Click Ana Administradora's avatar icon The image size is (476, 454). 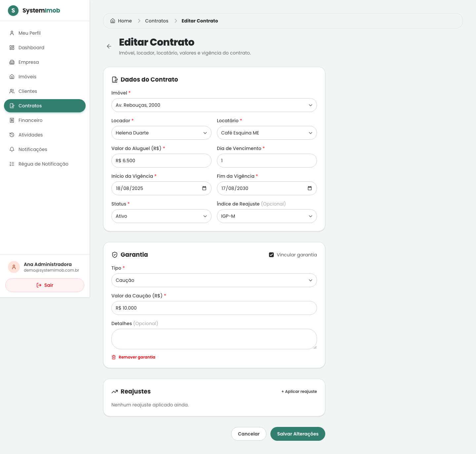[14, 267]
